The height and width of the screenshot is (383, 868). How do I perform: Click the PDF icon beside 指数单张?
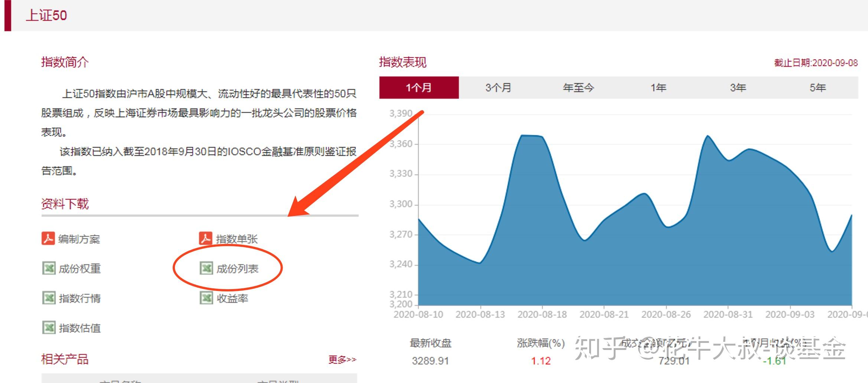click(206, 239)
